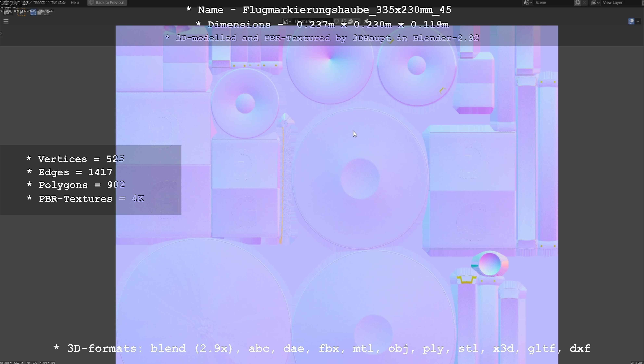Click the new scene copy icon
Viewport: 644px width, 364px height.
[577, 2]
